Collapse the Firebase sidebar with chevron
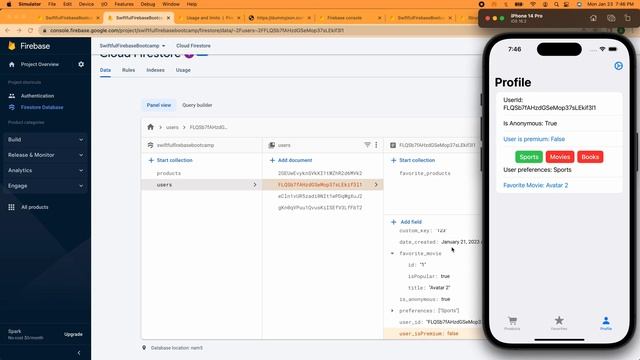The width and height of the screenshot is (640, 360). pyautogui.click(x=79, y=353)
